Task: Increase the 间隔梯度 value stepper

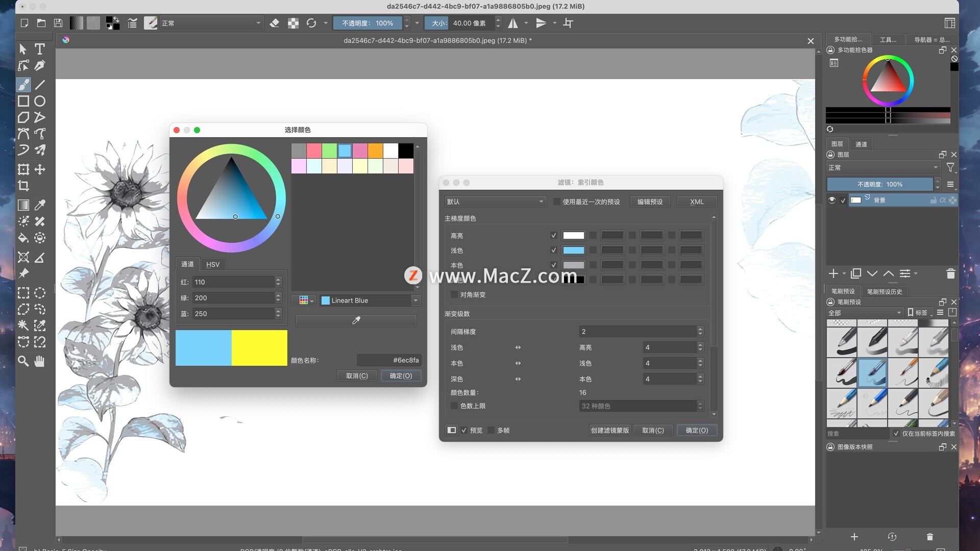Action: (x=700, y=329)
